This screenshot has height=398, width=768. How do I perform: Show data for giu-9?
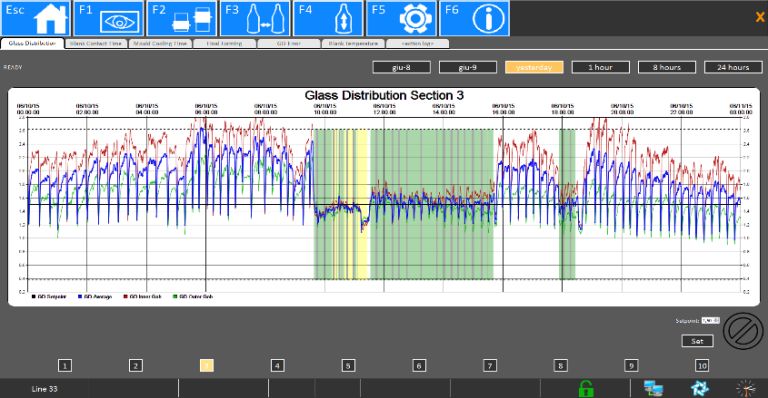coord(468,67)
